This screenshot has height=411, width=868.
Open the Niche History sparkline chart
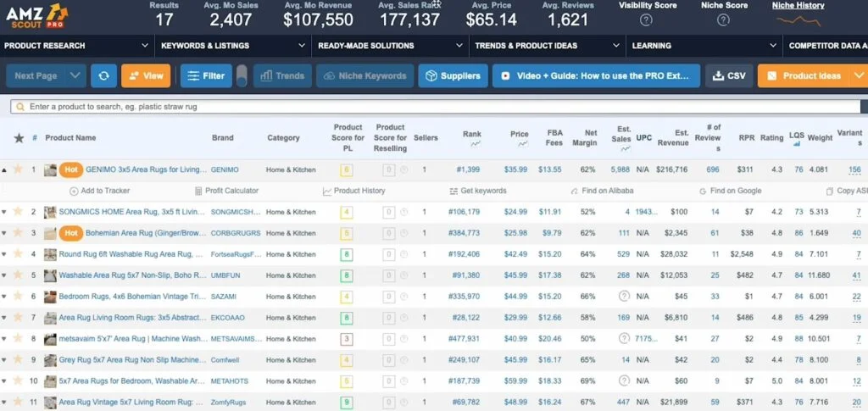(798, 21)
